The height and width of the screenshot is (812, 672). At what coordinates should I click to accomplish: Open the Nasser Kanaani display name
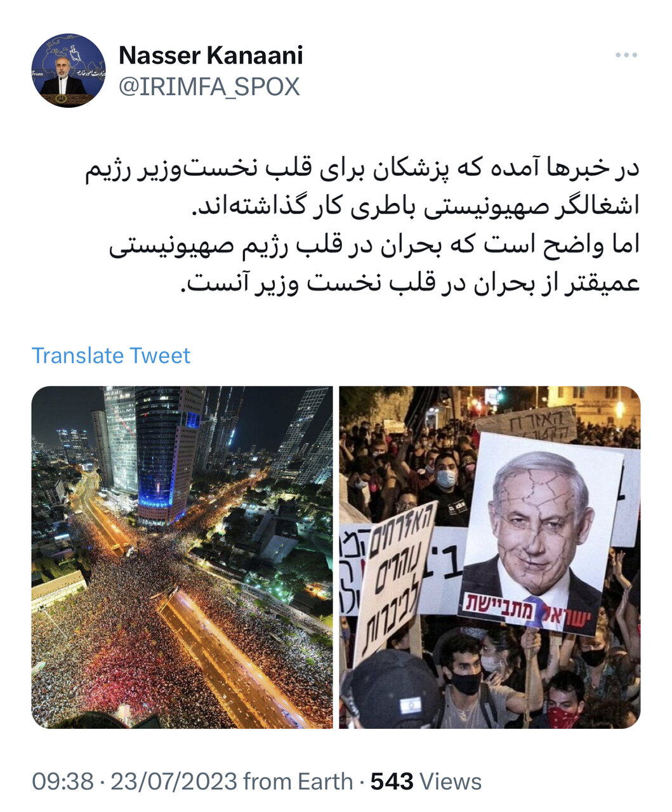click(x=211, y=56)
